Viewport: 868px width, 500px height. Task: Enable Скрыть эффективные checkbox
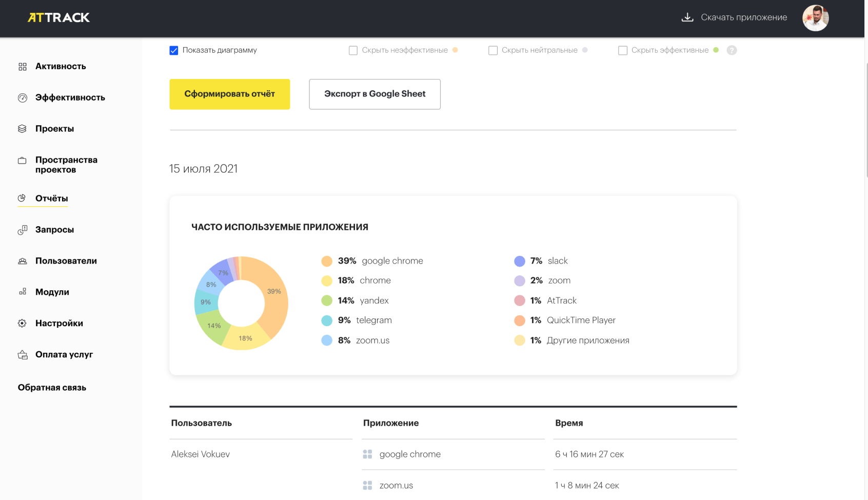coord(623,50)
